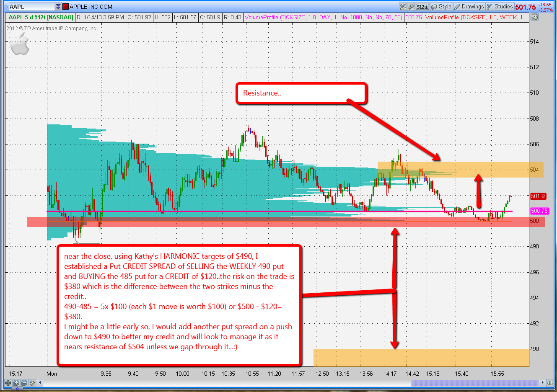Zoom in with the plus magnifier
This screenshot has height=392, width=557.
pyautogui.click(x=16, y=383)
